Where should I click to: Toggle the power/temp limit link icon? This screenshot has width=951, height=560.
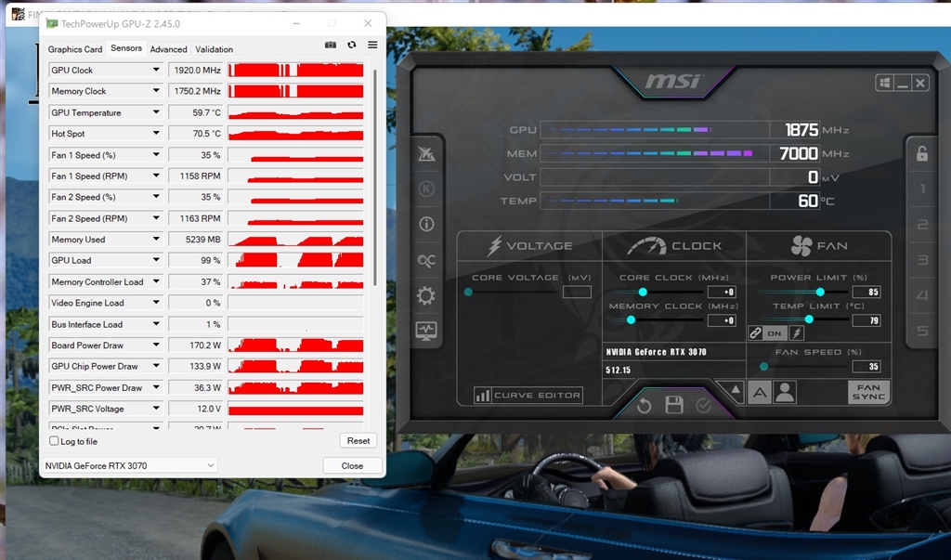pos(755,333)
